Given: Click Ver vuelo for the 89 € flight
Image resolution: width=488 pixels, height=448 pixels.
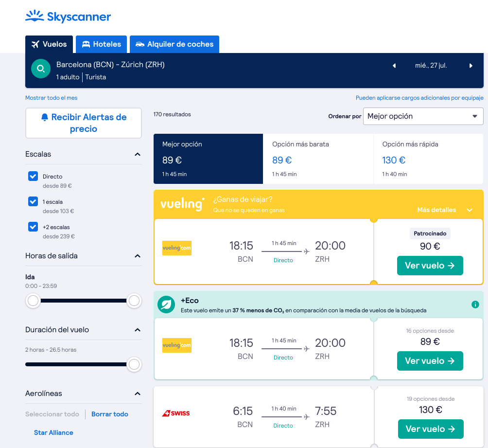Looking at the screenshot, I should point(430,361).
